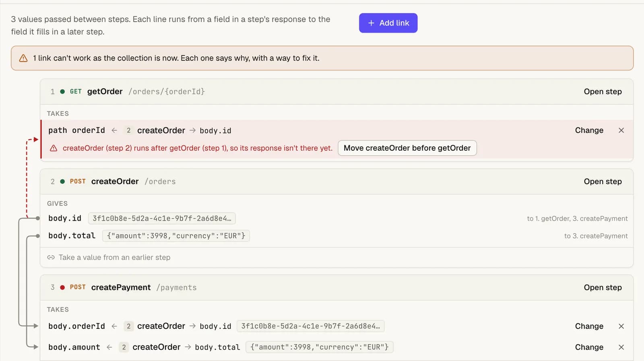Click 'to 1. getOrder, 3. createPayment' destination text
This screenshot has height=361, width=644.
click(577, 218)
